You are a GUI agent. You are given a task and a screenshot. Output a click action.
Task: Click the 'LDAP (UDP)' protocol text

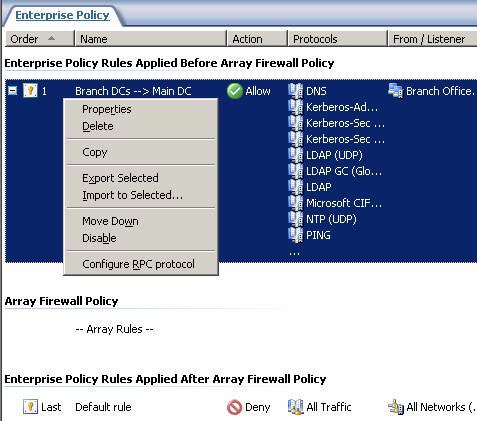pos(334,155)
